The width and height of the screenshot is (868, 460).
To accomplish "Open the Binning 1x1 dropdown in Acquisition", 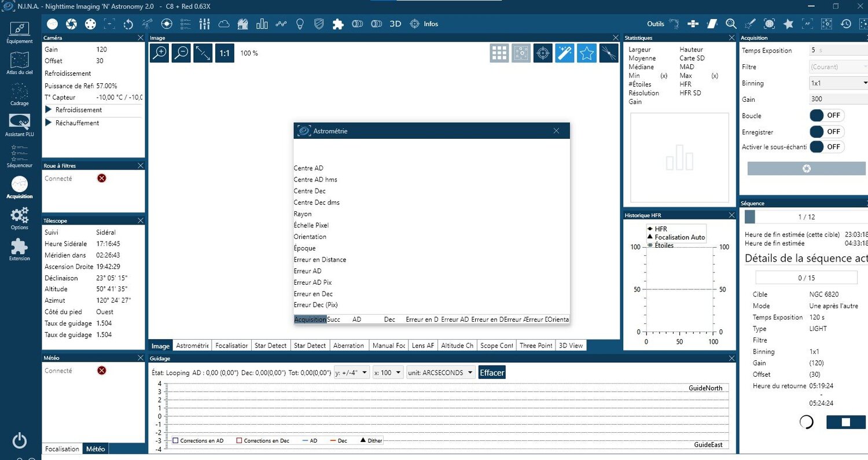I will tap(838, 83).
